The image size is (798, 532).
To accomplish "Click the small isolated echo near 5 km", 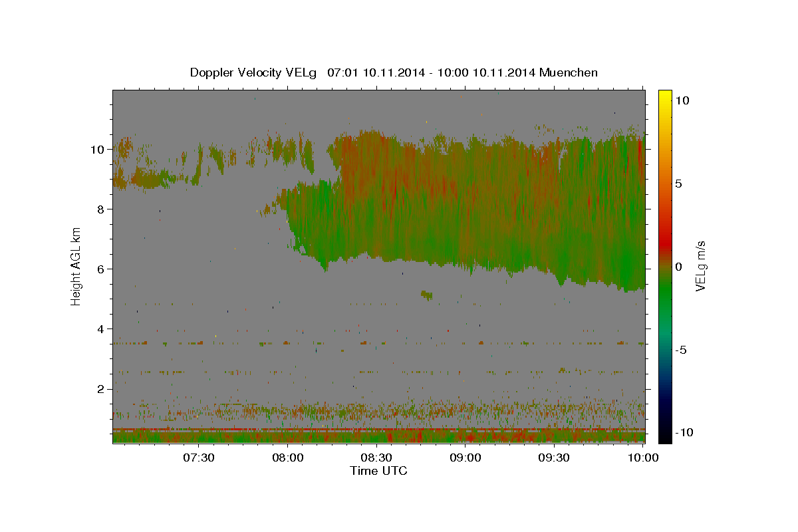I will coord(426,295).
